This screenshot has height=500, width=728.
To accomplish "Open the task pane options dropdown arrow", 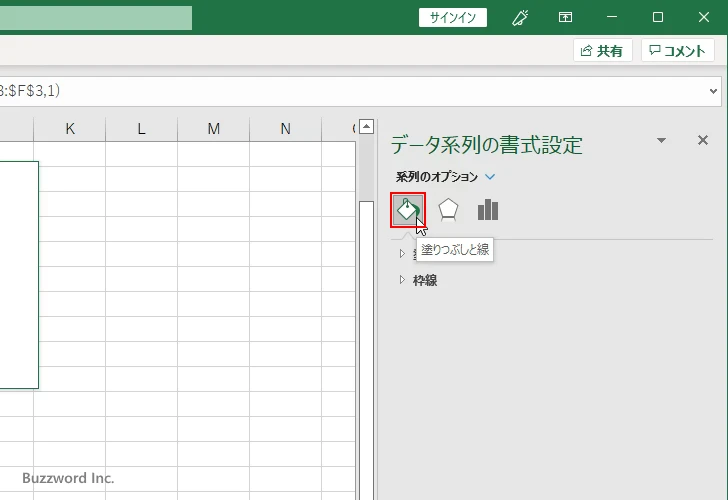I will 662,140.
